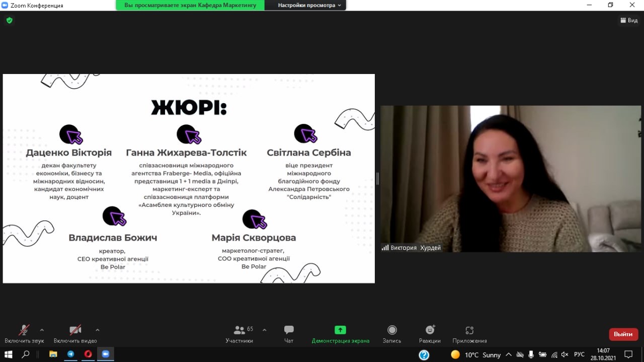644x362 pixels.
Task: Click cursor icon above Ганна Жихарева-Толстік
Action: tap(189, 134)
